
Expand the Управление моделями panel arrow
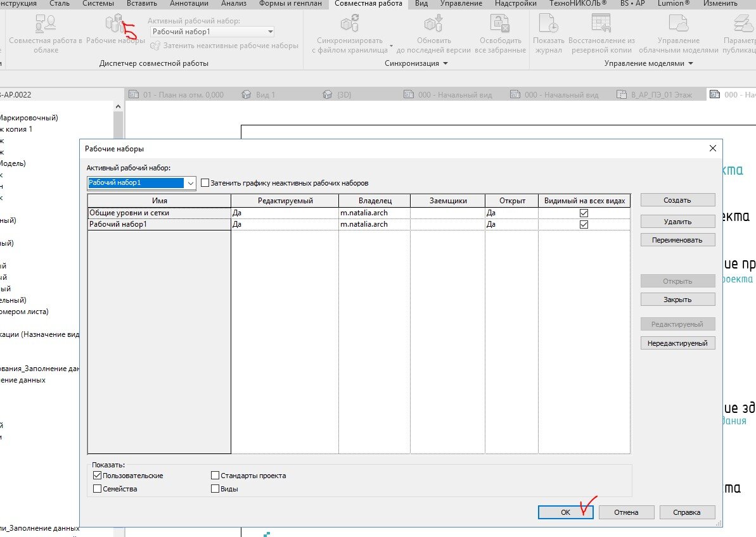tap(691, 63)
